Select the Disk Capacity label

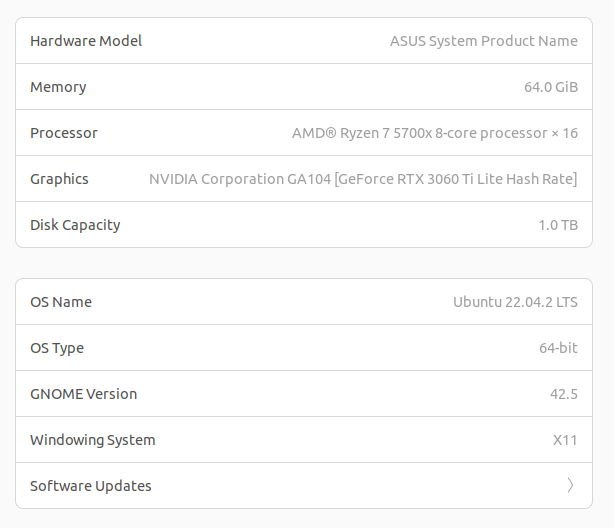(x=75, y=225)
